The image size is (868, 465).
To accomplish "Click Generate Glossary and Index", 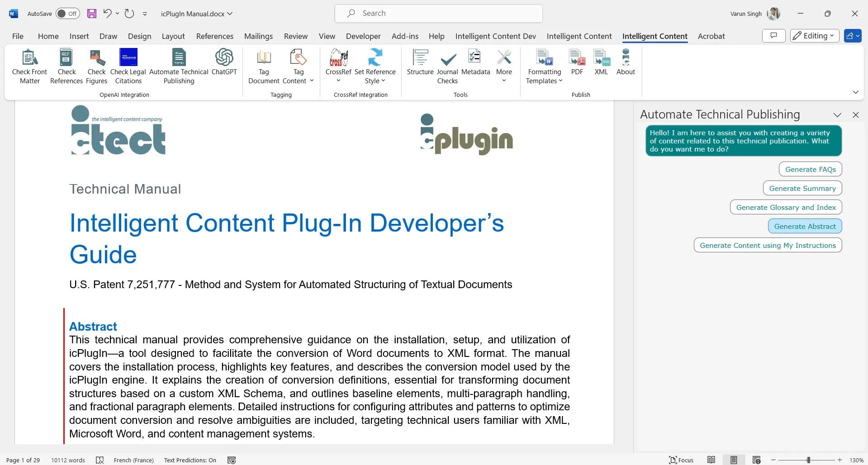I will 786,207.
